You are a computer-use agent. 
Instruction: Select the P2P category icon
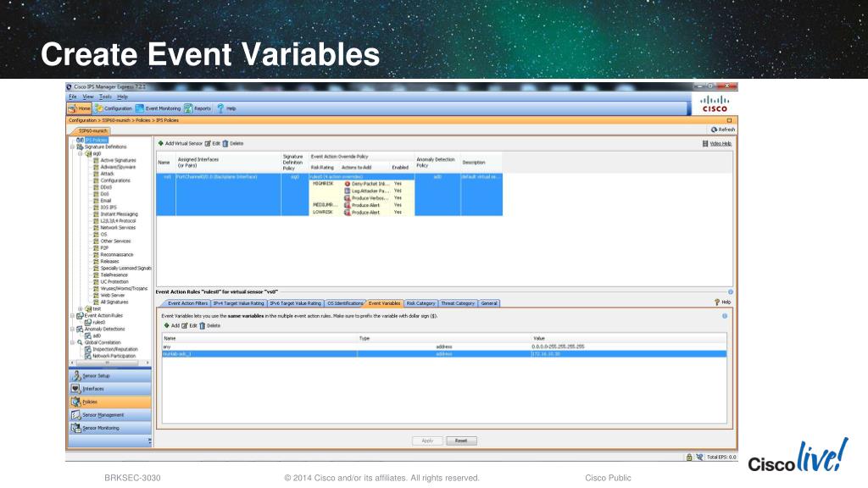pyautogui.click(x=97, y=248)
